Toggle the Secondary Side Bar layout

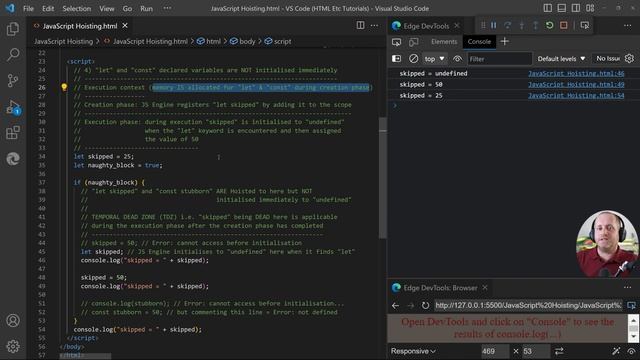[576, 8]
